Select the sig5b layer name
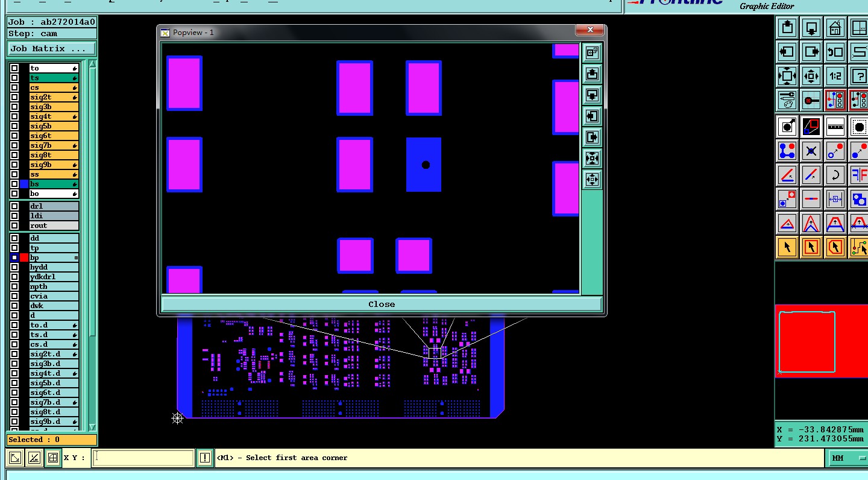868x480 pixels. tap(54, 126)
